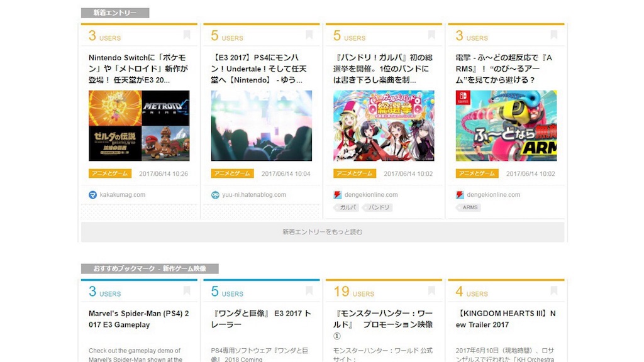644x362 pixels.
Task: Select category tag on the Garupa election card
Action: tap(355, 173)
